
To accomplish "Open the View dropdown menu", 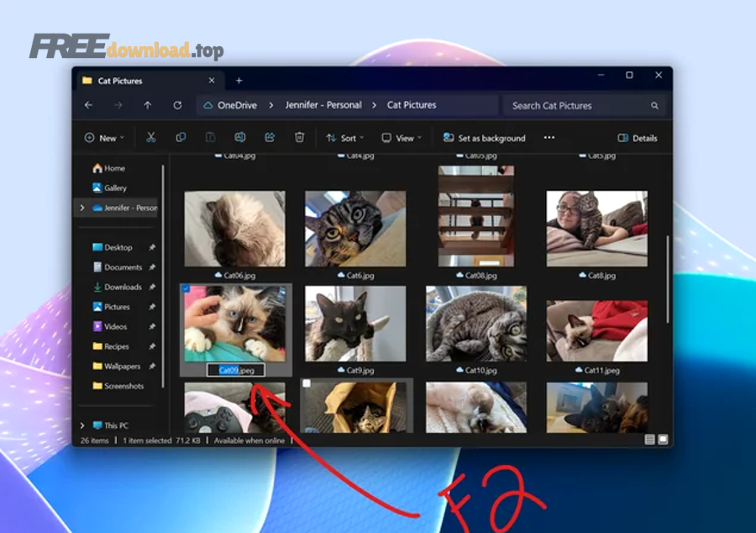I will click(x=402, y=138).
